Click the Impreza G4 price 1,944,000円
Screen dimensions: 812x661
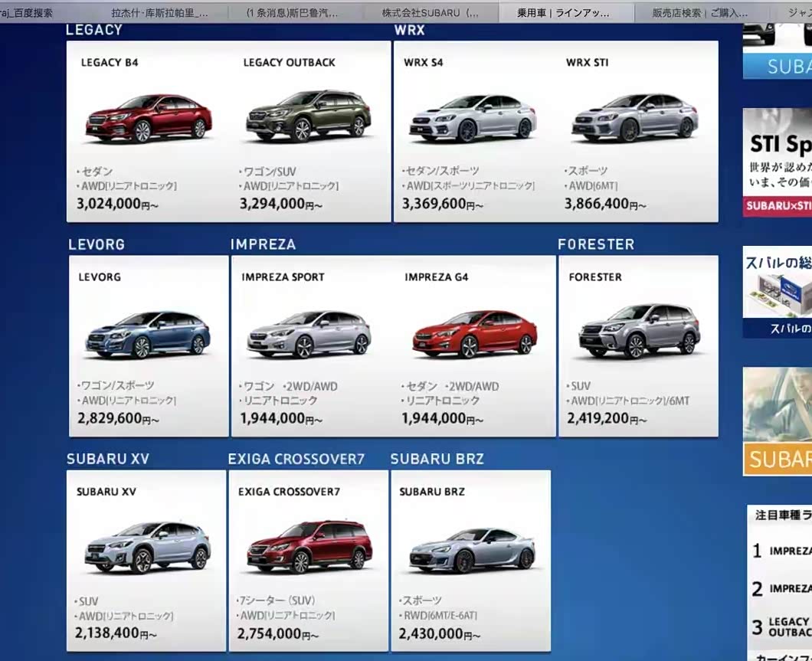[x=442, y=418]
